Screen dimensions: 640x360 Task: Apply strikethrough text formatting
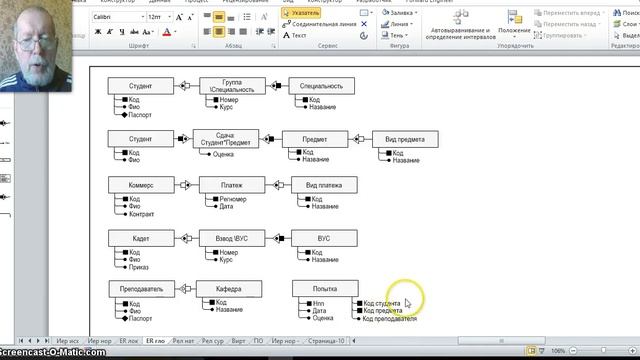pyautogui.click(x=134, y=32)
